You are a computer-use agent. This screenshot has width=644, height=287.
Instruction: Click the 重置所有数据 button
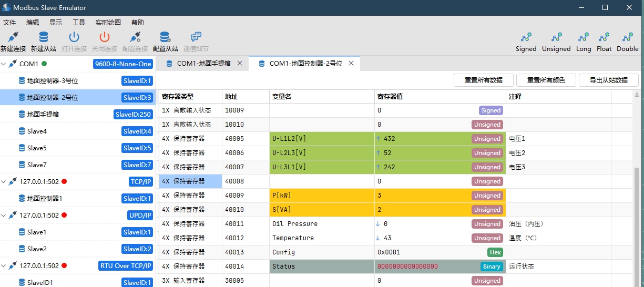[483, 80]
